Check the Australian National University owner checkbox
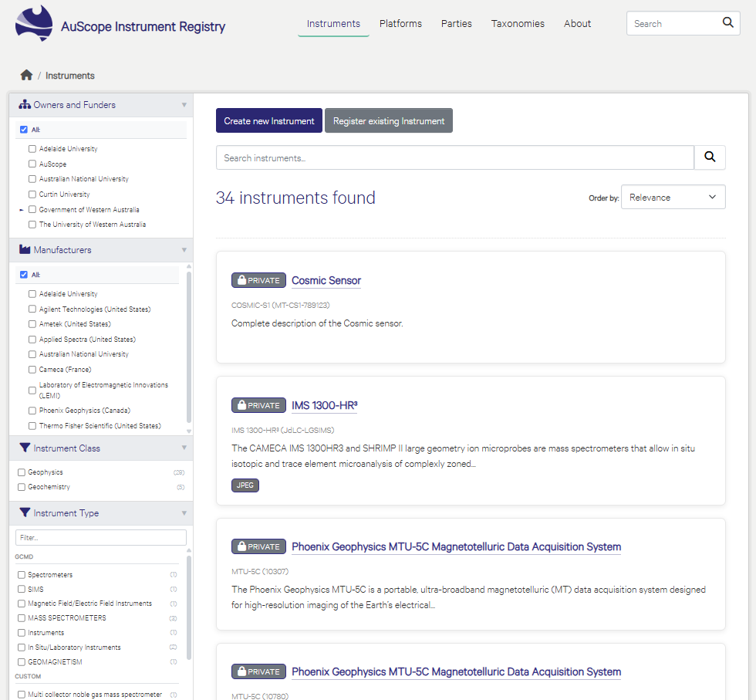The image size is (756, 700). pos(32,179)
